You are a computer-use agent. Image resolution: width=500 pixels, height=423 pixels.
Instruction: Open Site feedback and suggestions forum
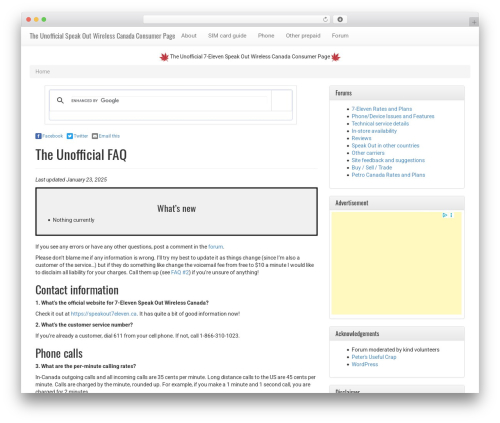click(x=388, y=160)
